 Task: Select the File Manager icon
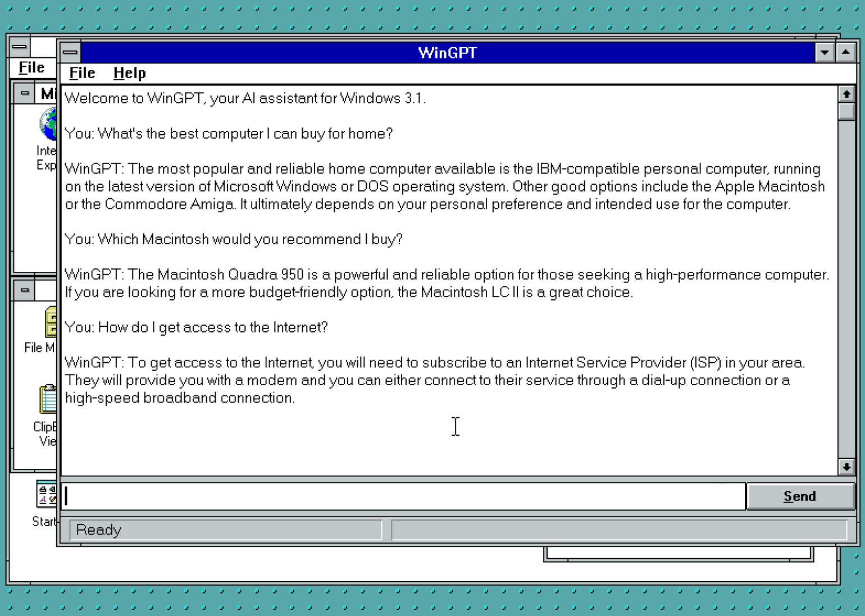pyautogui.click(x=51, y=322)
